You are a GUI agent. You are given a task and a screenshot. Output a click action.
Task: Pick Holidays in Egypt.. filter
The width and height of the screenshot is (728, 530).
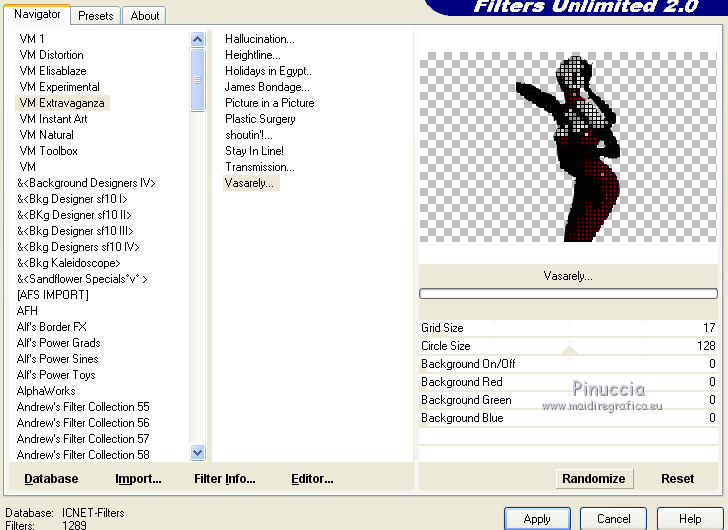click(268, 71)
